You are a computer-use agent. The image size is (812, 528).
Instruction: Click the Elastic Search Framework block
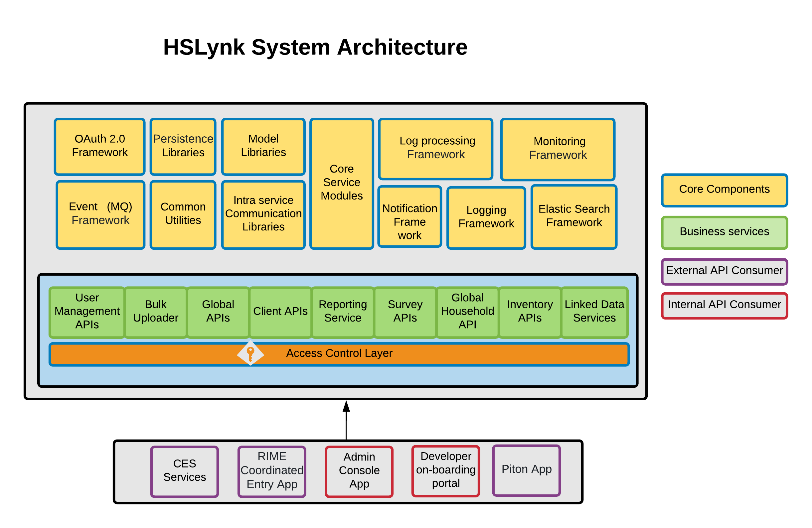pyautogui.click(x=573, y=216)
